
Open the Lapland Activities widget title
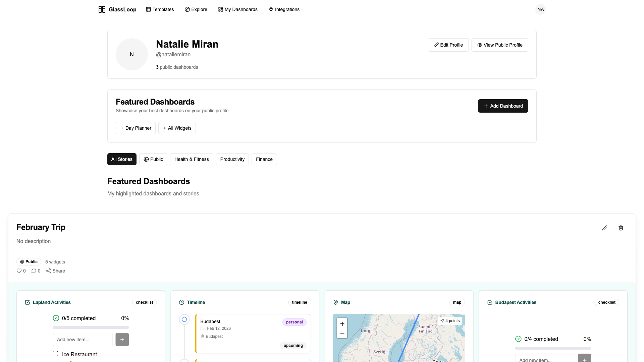(x=52, y=302)
